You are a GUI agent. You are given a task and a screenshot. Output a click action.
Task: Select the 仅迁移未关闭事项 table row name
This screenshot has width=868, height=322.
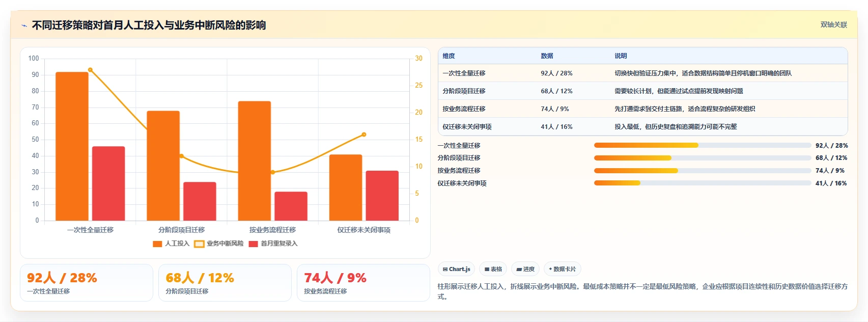[467, 127]
